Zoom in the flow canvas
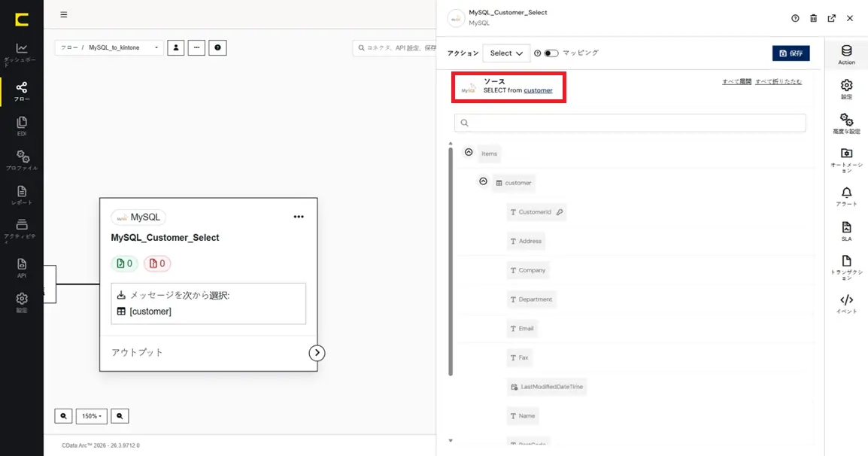868x456 pixels. click(120, 416)
